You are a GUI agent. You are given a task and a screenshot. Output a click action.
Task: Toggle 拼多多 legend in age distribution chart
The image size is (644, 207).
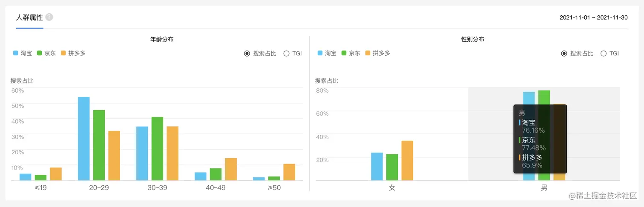tap(73, 53)
